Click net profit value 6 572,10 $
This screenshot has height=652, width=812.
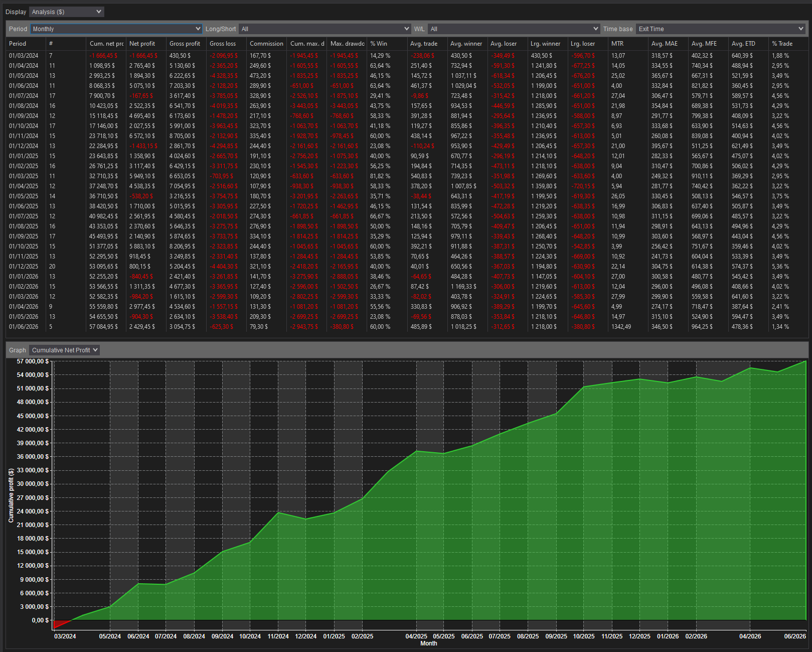click(142, 136)
